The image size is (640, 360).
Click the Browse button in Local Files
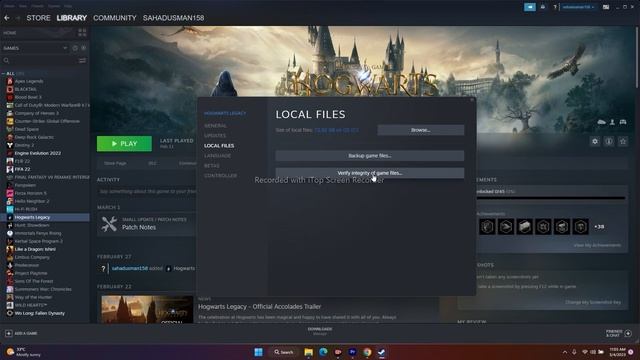pos(420,130)
